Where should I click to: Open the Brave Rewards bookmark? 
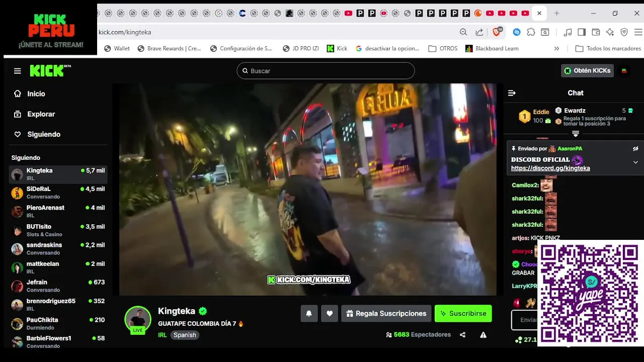click(169, 49)
